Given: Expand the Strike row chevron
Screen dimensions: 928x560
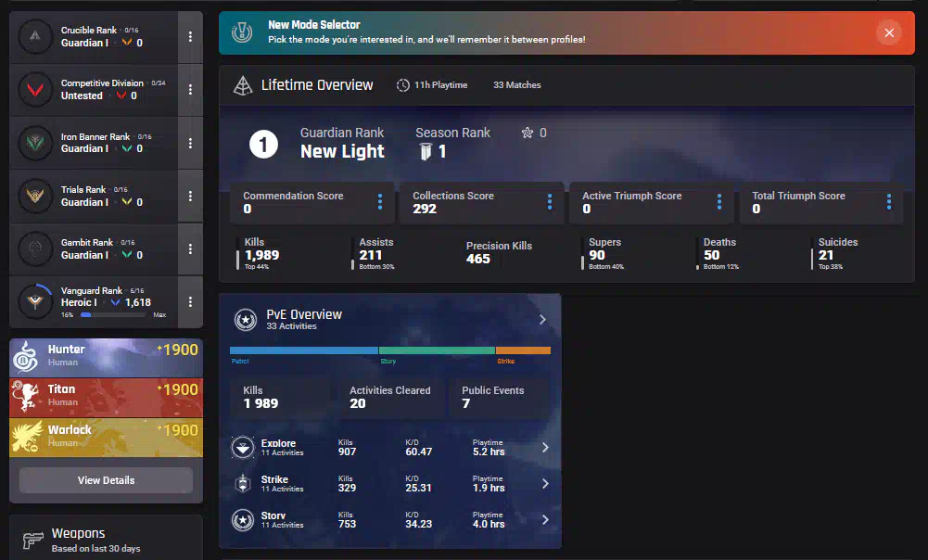Looking at the screenshot, I should click(545, 484).
